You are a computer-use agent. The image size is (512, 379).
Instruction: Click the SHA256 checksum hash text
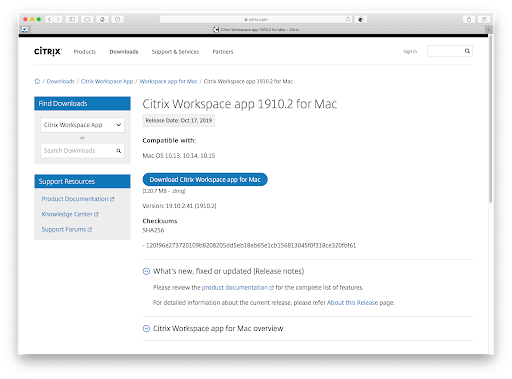point(251,246)
